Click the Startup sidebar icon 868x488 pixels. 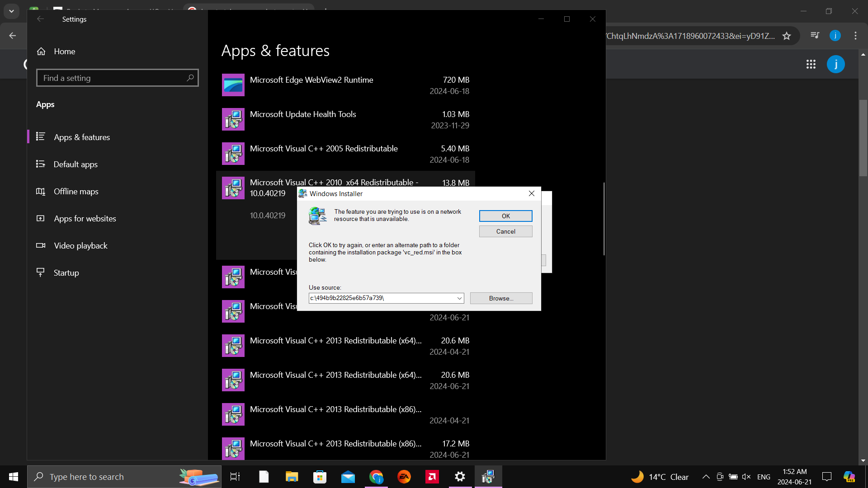(40, 272)
